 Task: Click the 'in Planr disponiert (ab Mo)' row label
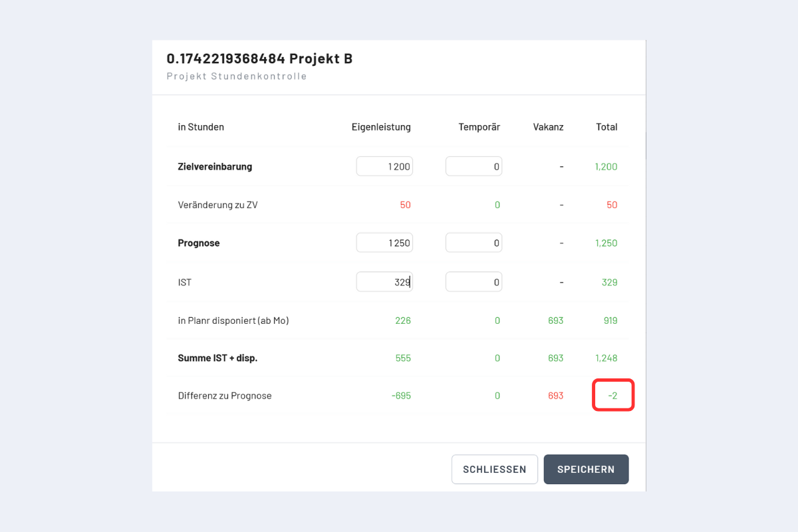pos(233,321)
